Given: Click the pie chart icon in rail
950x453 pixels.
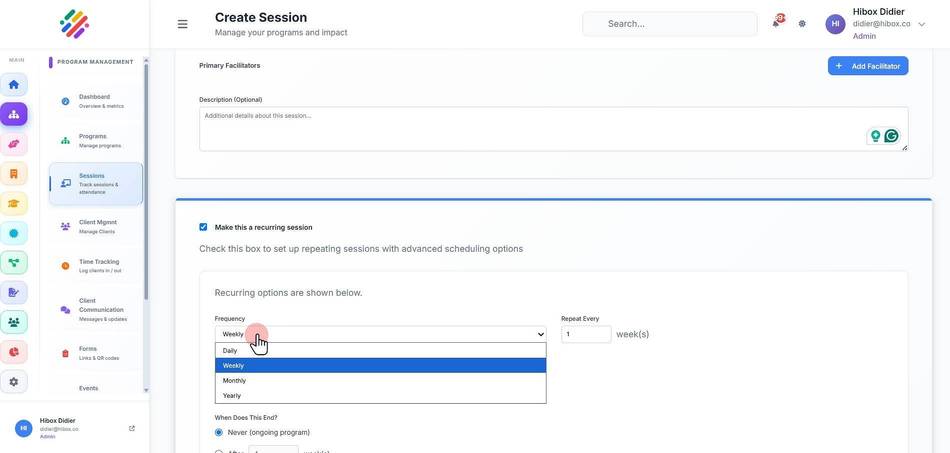Looking at the screenshot, I should click(13, 352).
